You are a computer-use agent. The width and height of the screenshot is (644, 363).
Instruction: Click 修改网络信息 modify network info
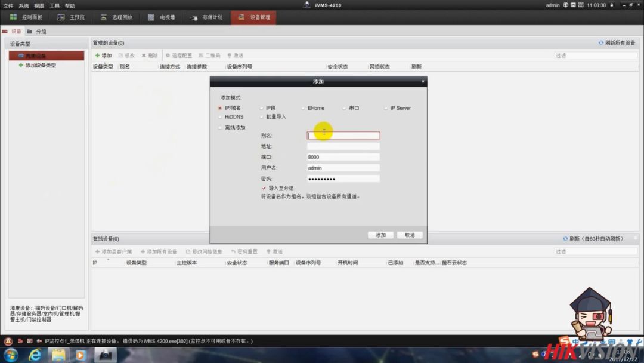(204, 251)
